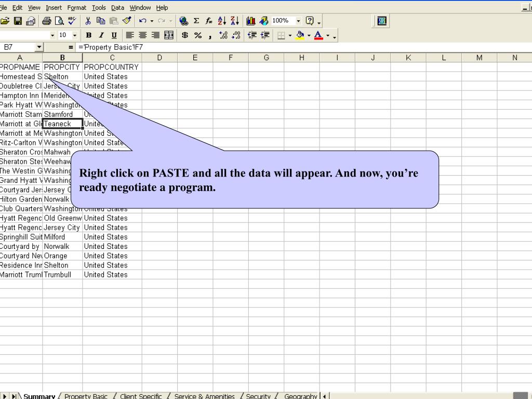Open the Undo history dropdown arrow
532x399 pixels.
152,21
